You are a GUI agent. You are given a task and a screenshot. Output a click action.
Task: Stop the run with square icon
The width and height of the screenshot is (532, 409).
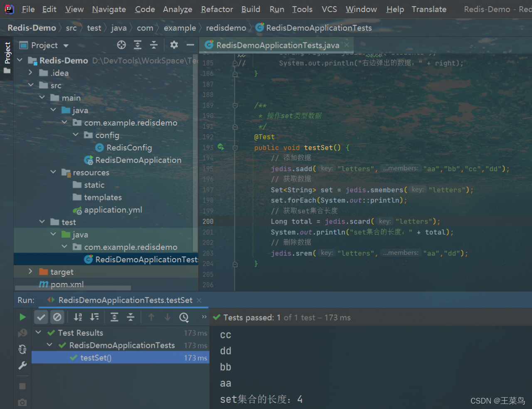22,386
